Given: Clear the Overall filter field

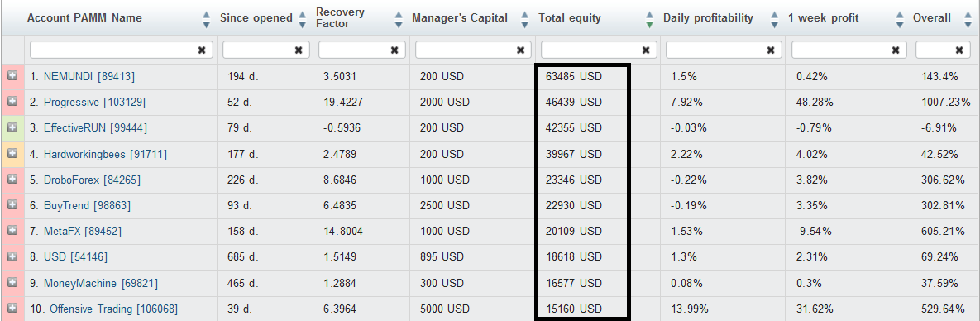Looking at the screenshot, I should pos(958,50).
